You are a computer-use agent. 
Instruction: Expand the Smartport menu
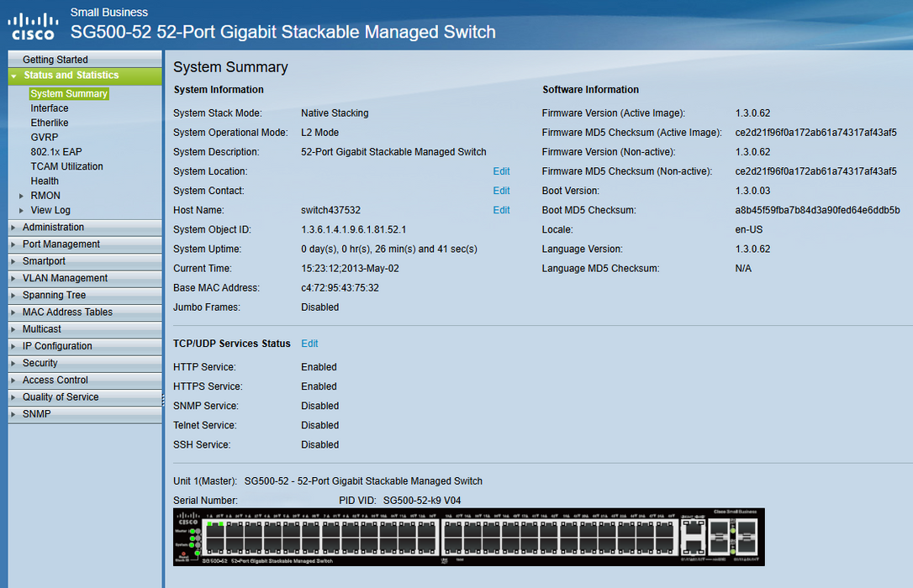[84, 261]
